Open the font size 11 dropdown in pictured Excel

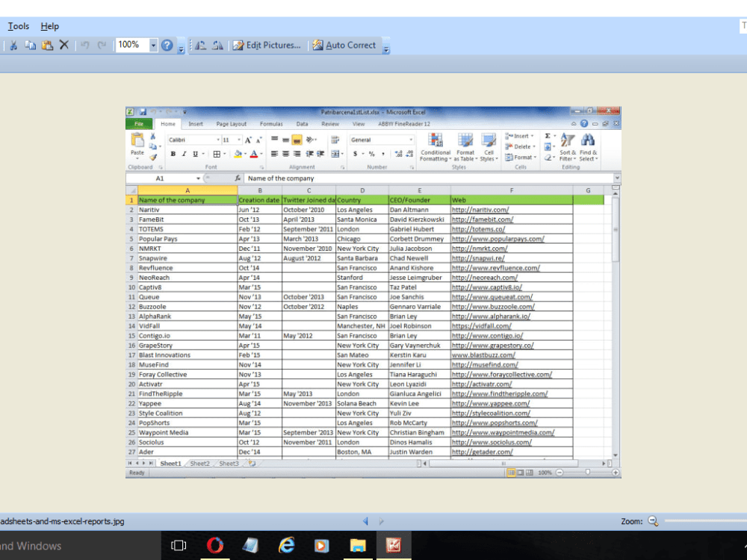[x=239, y=140]
